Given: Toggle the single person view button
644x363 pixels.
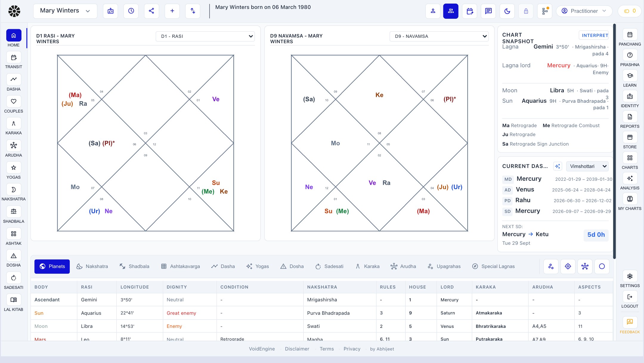Looking at the screenshot, I should (x=433, y=11).
